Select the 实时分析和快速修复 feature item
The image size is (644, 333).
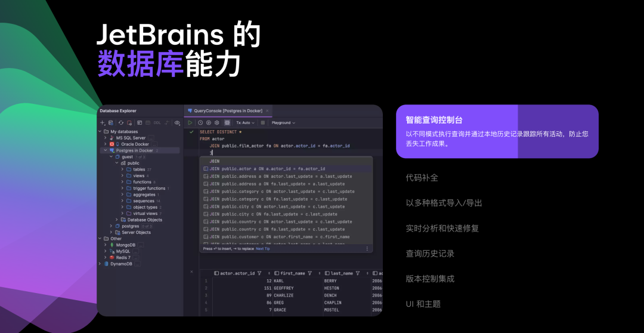click(x=442, y=228)
